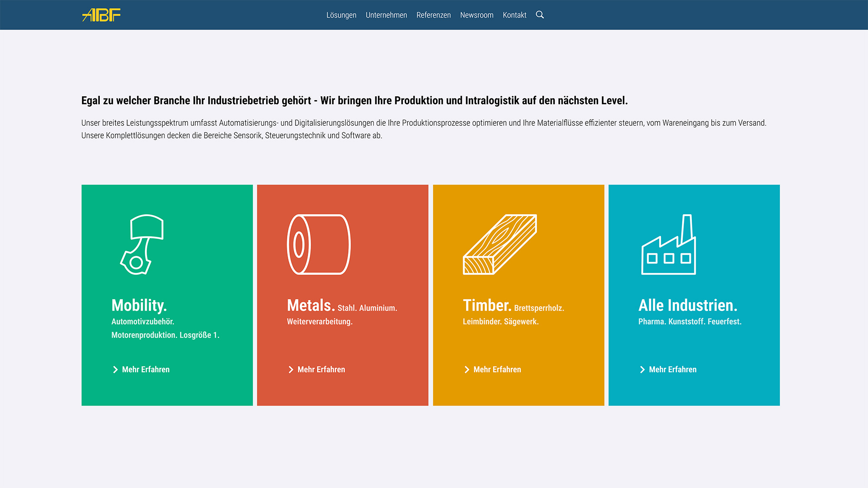This screenshot has height=488, width=868.
Task: Click the ABF logo in the header
Action: point(101,15)
